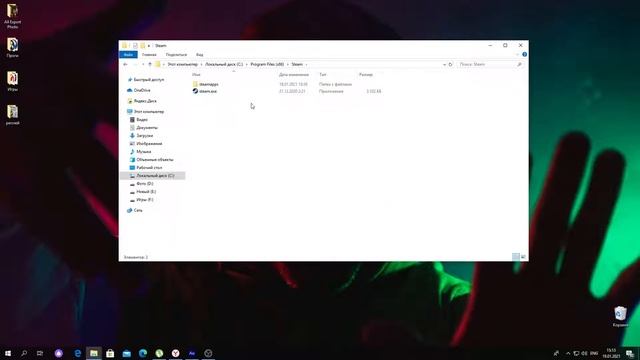Image resolution: width=640 pixels, height=360 pixels.
Task: Click the ENG language indicator
Action: pos(594,353)
